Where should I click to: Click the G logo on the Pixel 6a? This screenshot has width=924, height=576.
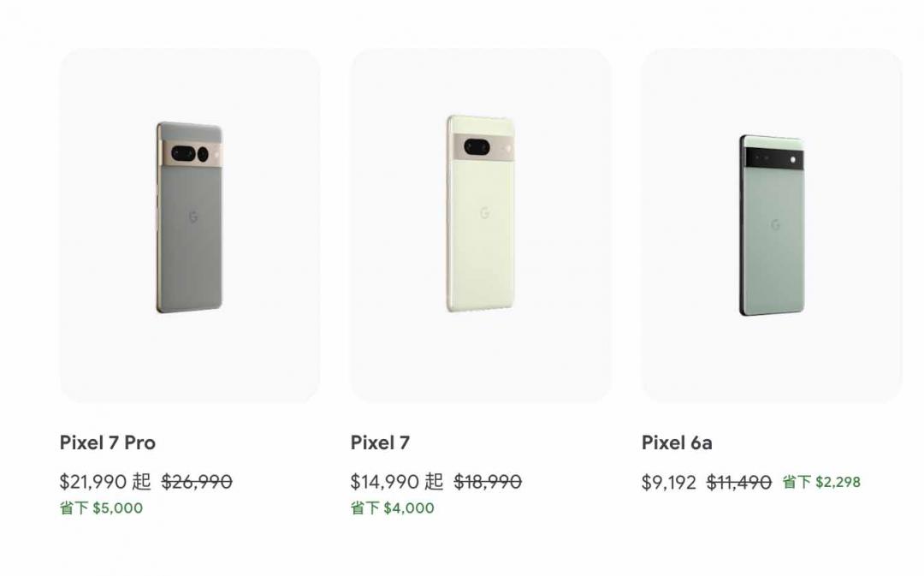pyautogui.click(x=775, y=225)
